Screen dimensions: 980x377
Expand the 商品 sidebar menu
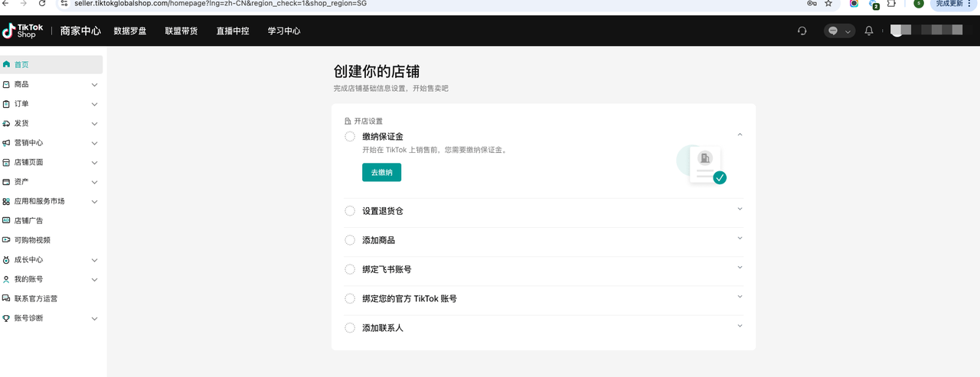[94, 85]
